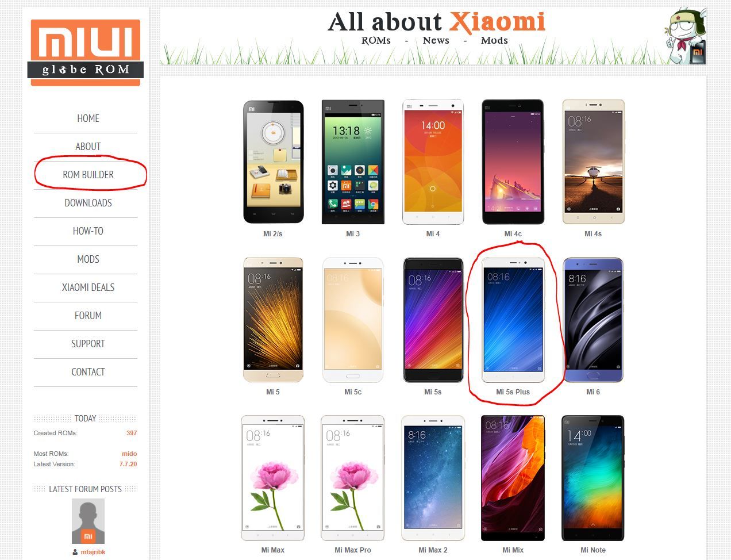This screenshot has height=560, width=731.
Task: Select the Mi Max 2 phone image
Action: point(433,478)
